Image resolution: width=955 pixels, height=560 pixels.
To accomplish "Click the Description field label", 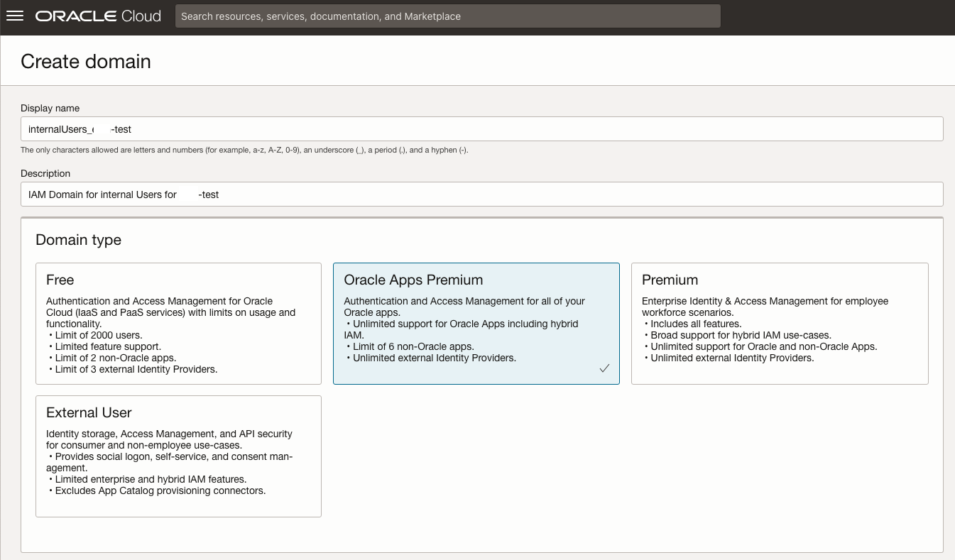I will coord(45,173).
